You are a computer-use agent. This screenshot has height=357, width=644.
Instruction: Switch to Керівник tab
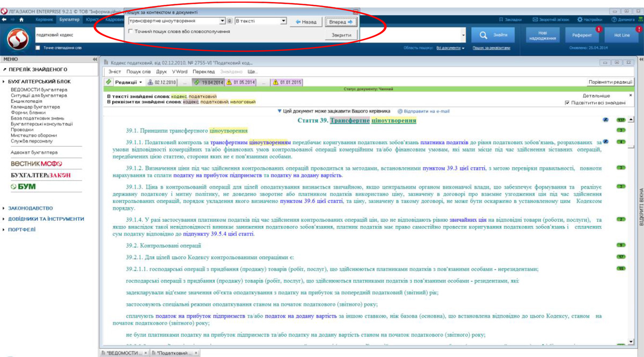(x=44, y=19)
